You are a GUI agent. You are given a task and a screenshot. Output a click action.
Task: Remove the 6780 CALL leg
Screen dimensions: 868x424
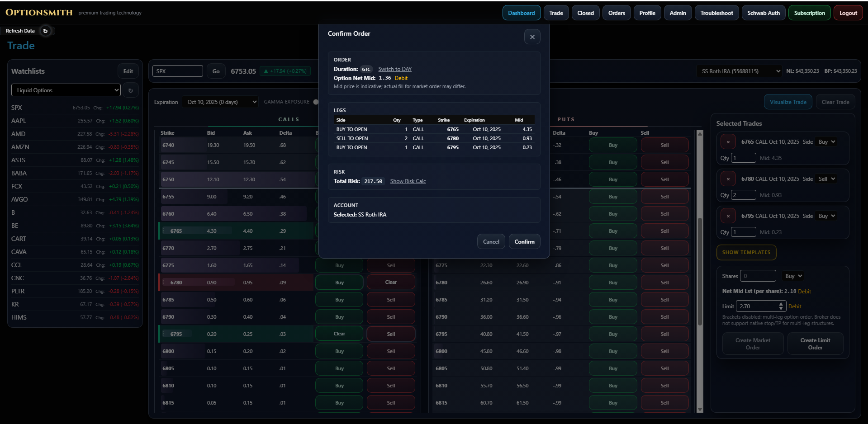[728, 179]
